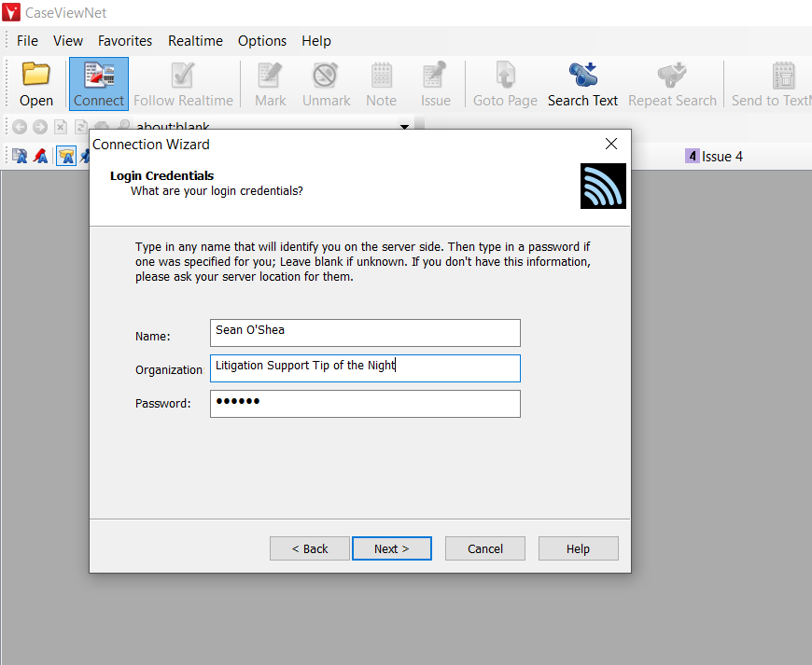This screenshot has width=812, height=665.
Task: Click the 'Connection Wizard' title text
Action: click(151, 145)
